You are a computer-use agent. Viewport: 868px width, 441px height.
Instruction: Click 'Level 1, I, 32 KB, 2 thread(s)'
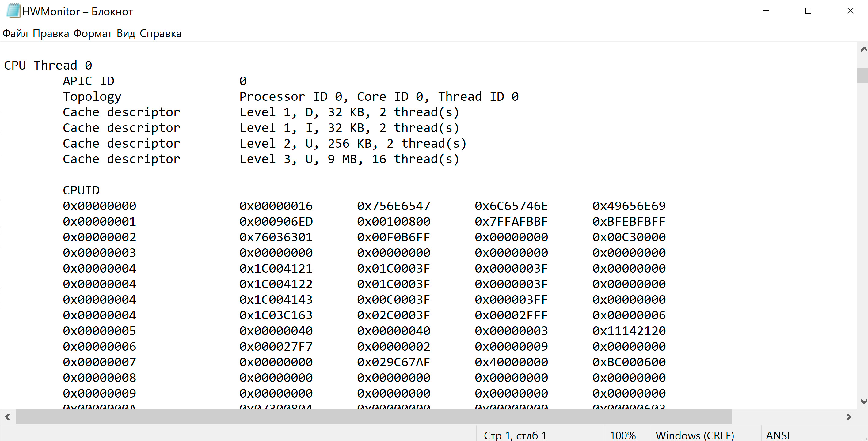pos(349,128)
